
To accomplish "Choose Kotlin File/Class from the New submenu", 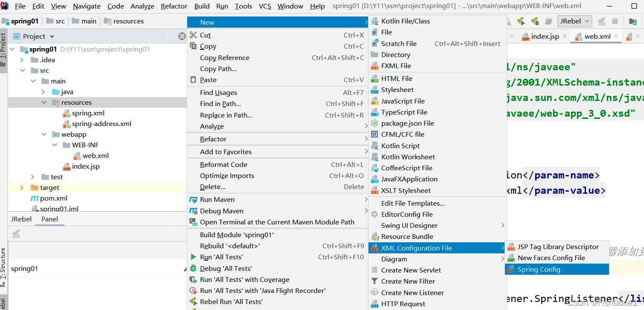I will [437, 21].
